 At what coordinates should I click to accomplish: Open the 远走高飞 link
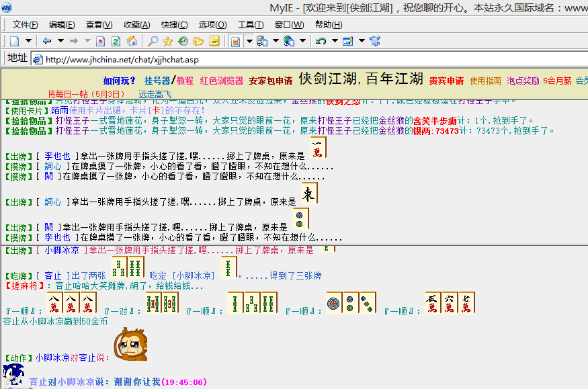click(155, 94)
